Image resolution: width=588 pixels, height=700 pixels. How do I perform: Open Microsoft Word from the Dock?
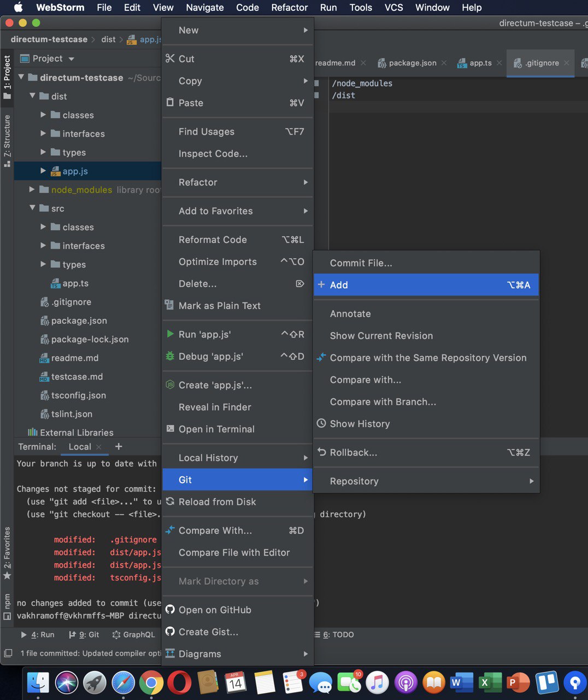click(x=461, y=682)
